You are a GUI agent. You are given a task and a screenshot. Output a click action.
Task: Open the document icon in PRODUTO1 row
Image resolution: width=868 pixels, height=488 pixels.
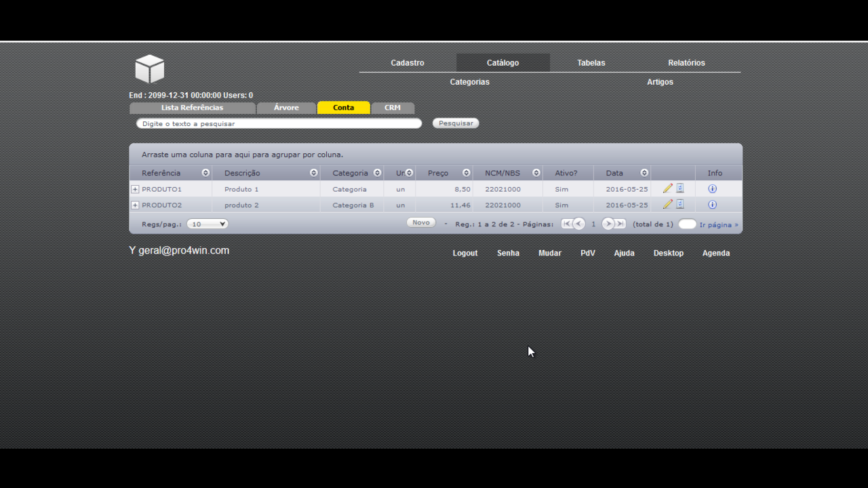click(x=680, y=188)
